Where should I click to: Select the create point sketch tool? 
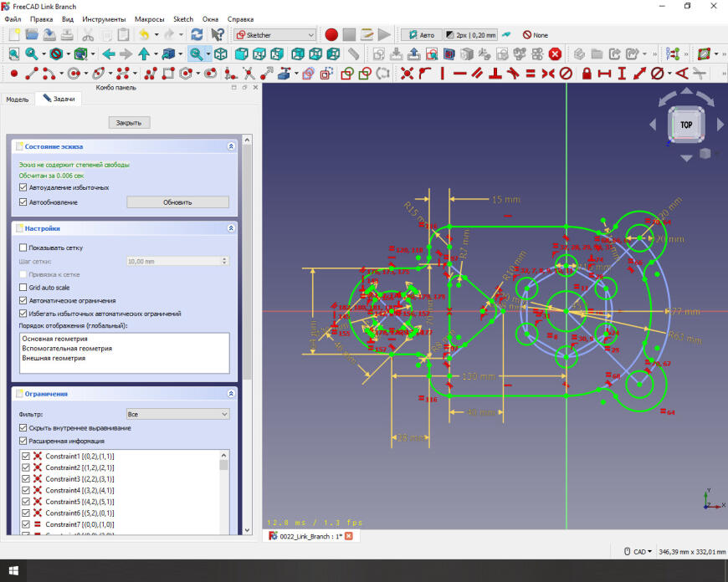click(x=13, y=74)
